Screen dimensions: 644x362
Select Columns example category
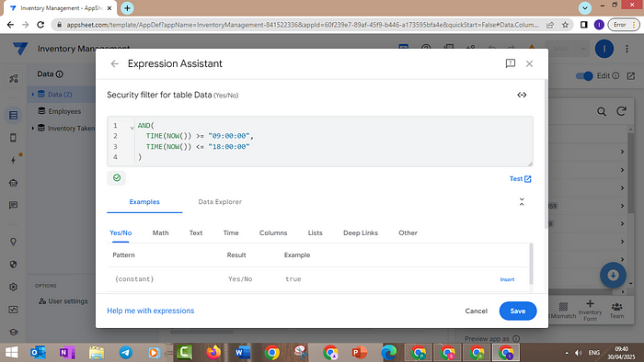pos(273,232)
